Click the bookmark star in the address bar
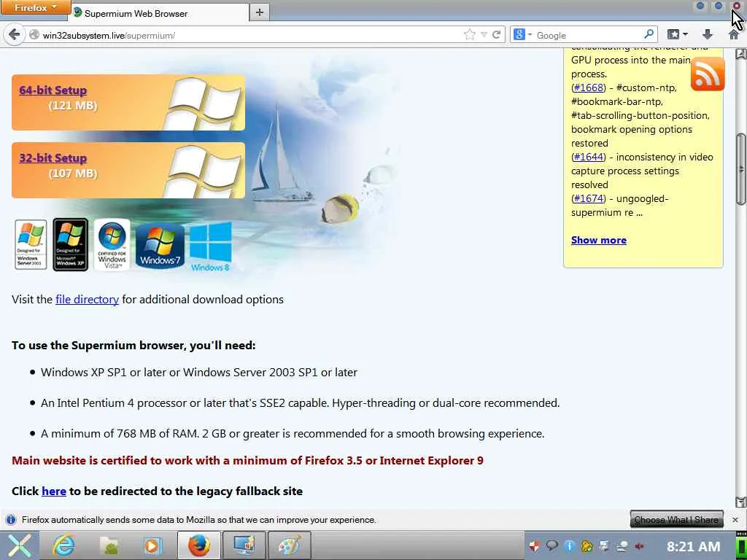747x560 pixels. [470, 35]
